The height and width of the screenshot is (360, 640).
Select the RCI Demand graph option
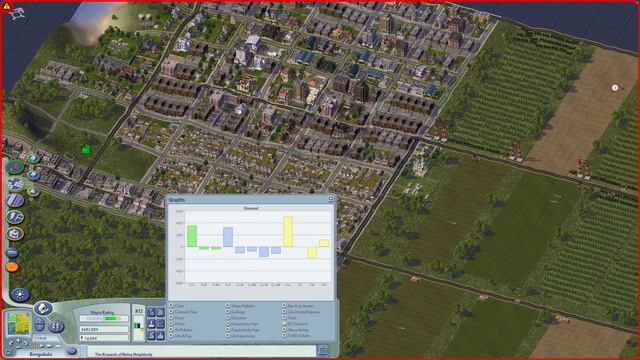284,324
